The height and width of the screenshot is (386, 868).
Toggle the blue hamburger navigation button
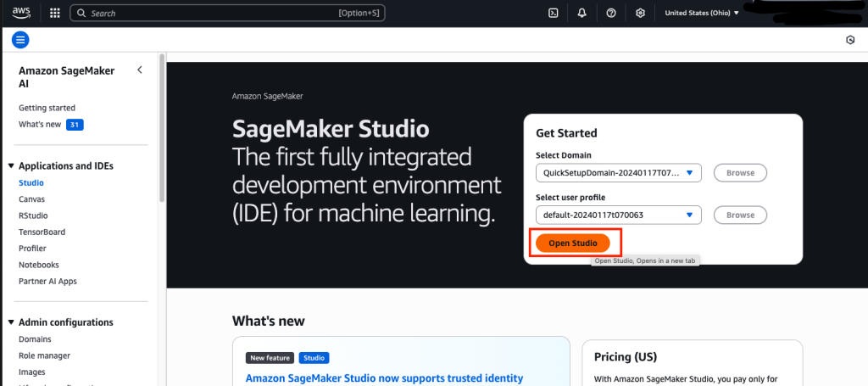point(20,40)
